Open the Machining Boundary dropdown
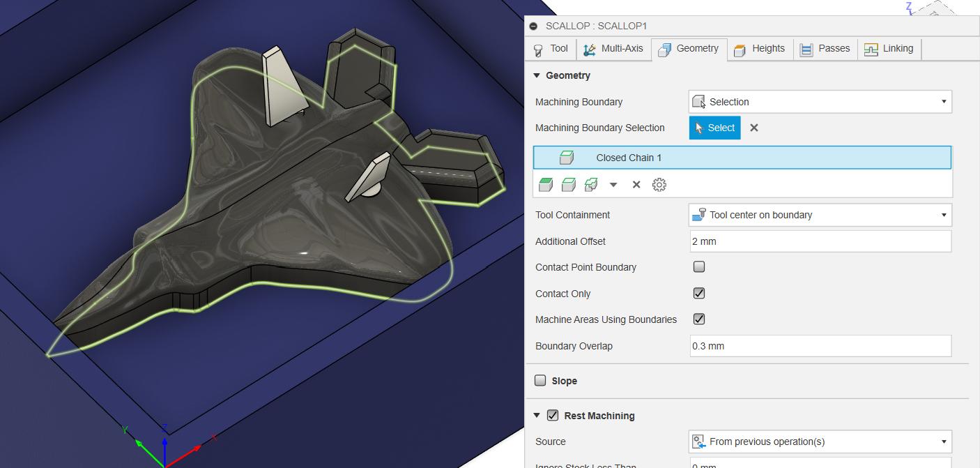980x468 pixels. 820,102
